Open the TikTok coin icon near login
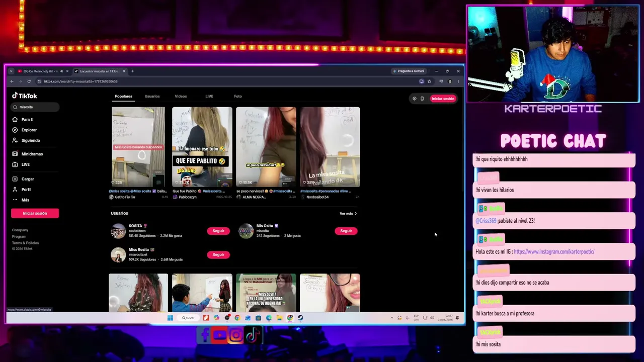The width and height of the screenshot is (644, 362). (x=415, y=99)
